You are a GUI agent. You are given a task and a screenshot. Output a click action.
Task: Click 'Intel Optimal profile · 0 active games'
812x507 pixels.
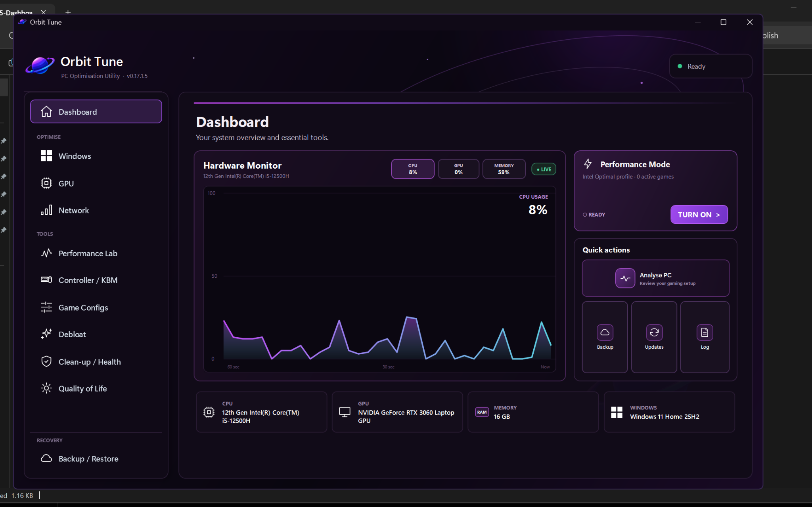(x=628, y=177)
